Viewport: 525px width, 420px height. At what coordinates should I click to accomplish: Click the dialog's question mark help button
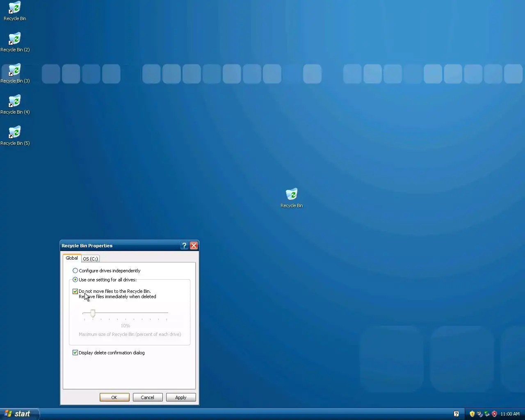coord(184,246)
